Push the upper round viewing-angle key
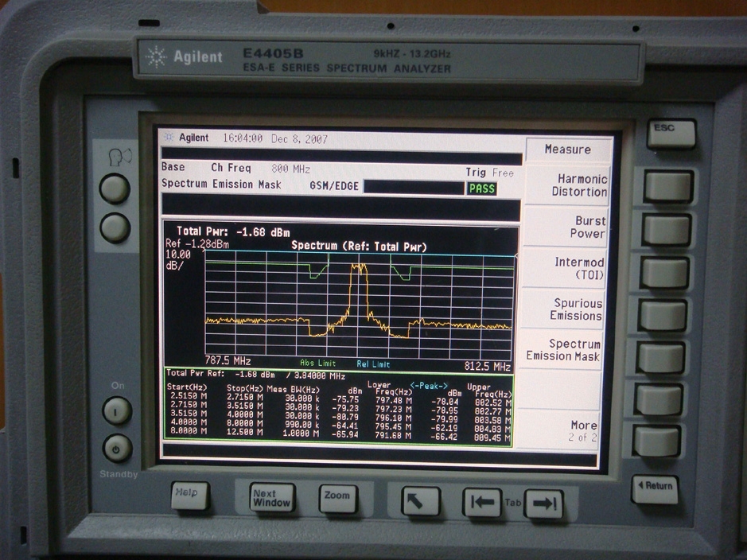This screenshot has height=560, width=747. click(115, 189)
